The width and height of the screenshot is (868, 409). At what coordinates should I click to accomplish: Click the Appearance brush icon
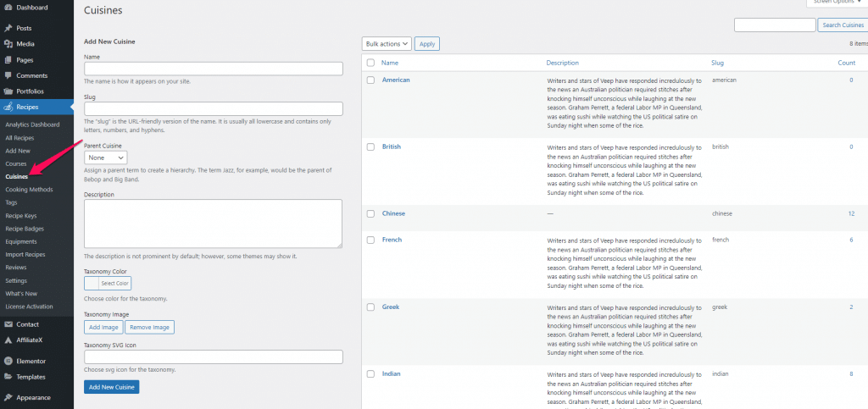point(8,397)
